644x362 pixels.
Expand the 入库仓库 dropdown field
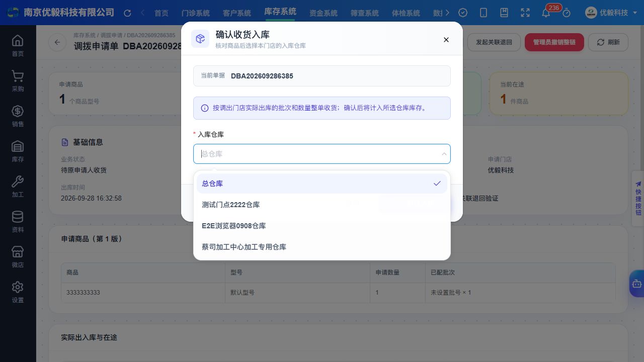coord(322,154)
